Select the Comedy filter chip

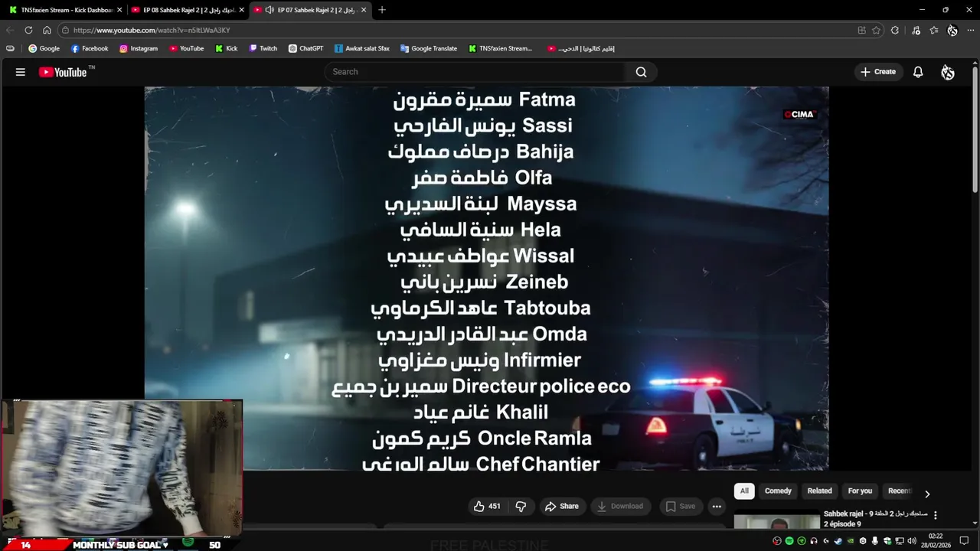[x=778, y=491]
